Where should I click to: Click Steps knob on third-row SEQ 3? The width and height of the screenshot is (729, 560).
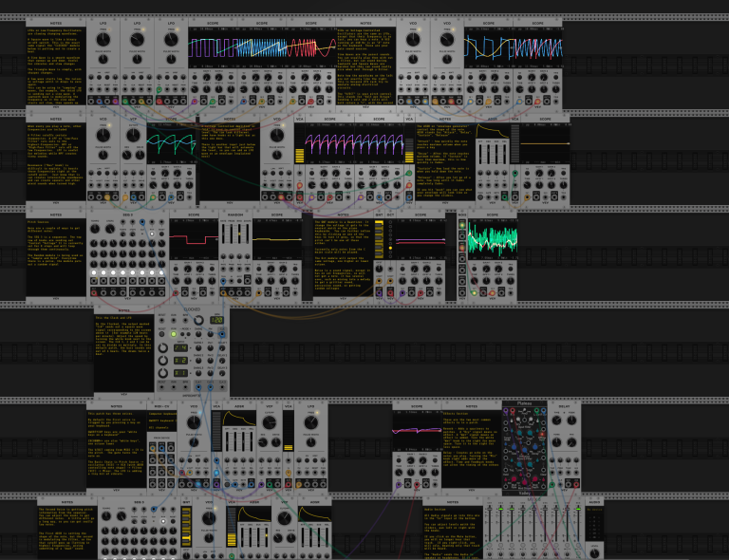coord(110,229)
